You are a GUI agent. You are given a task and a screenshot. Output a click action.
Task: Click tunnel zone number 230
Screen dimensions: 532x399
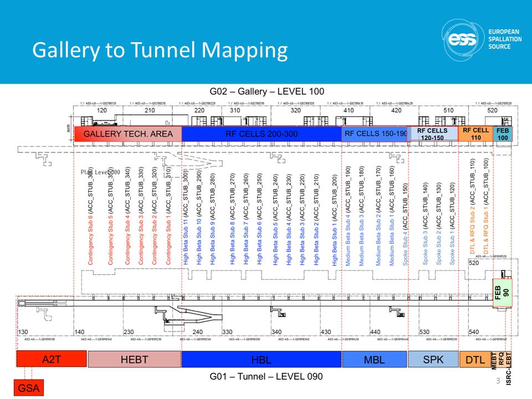129,332
